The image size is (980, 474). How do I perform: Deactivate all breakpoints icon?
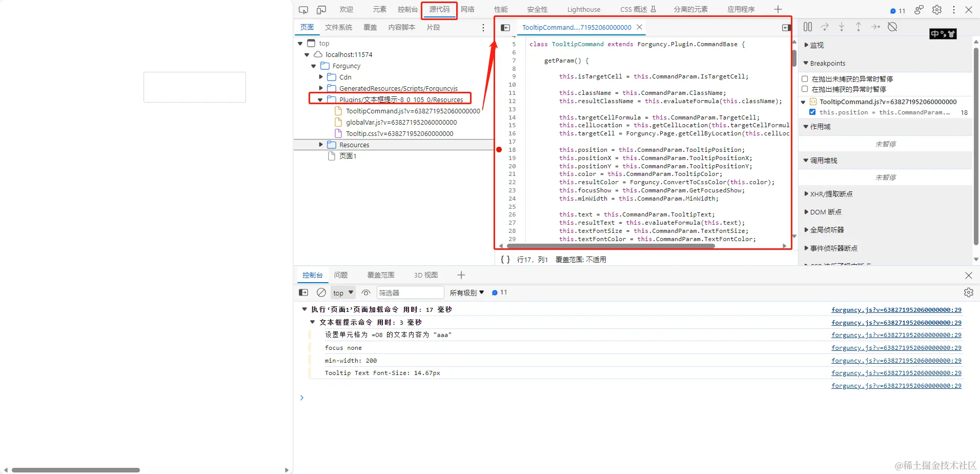[x=892, y=27]
